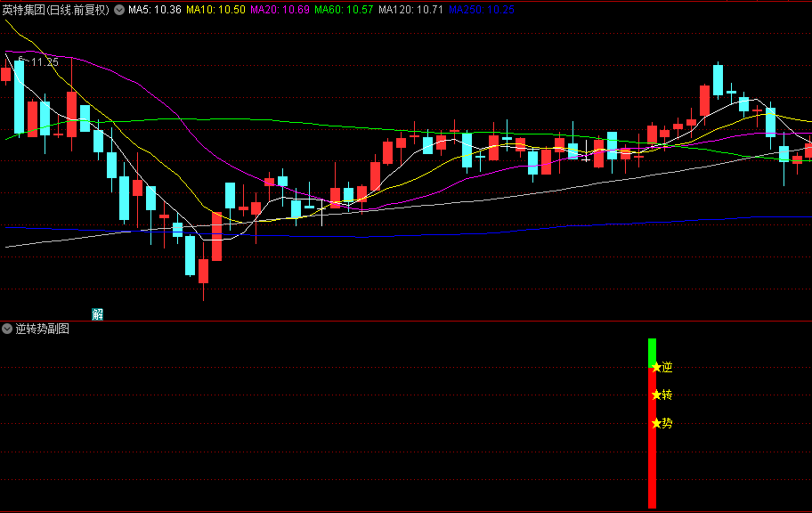Click the MA5: 10.36 value label
This screenshot has width=812, height=513.
[155, 9]
